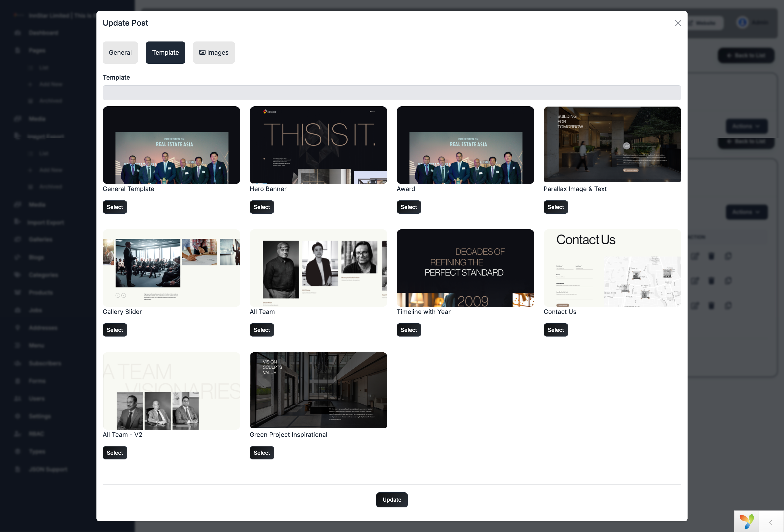The image size is (784, 532).
Task: Click the Update Post dialog title
Action: pyautogui.click(x=125, y=23)
